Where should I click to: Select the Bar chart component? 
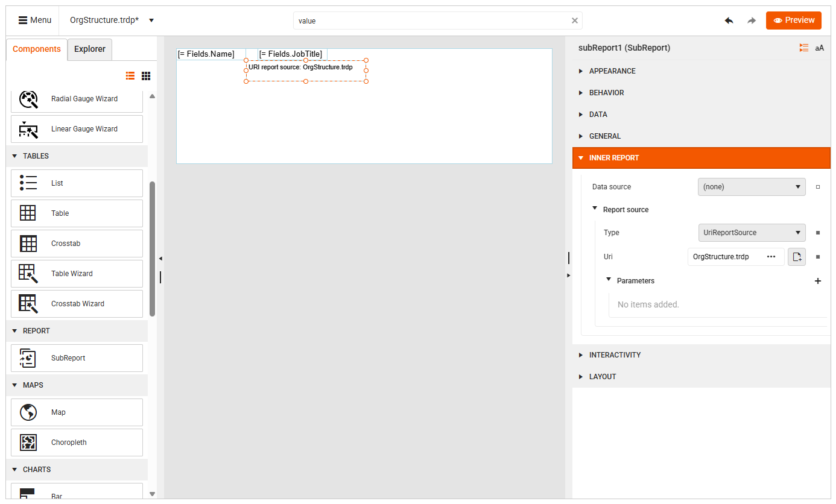pyautogui.click(x=77, y=491)
